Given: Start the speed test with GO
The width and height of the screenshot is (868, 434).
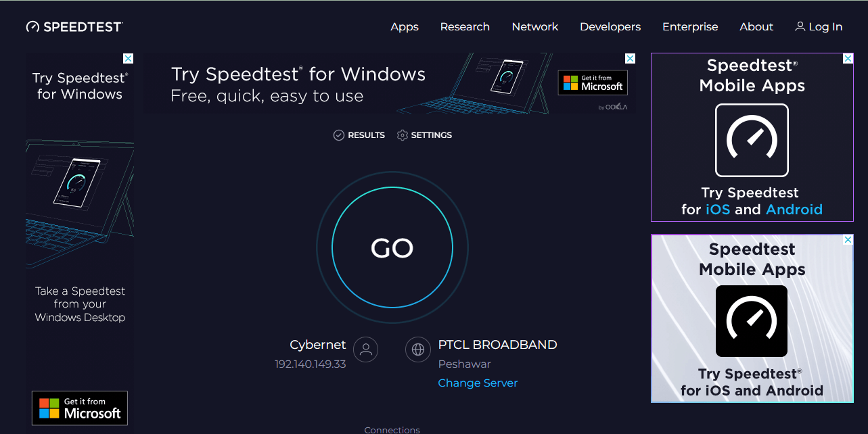Looking at the screenshot, I should (392, 248).
